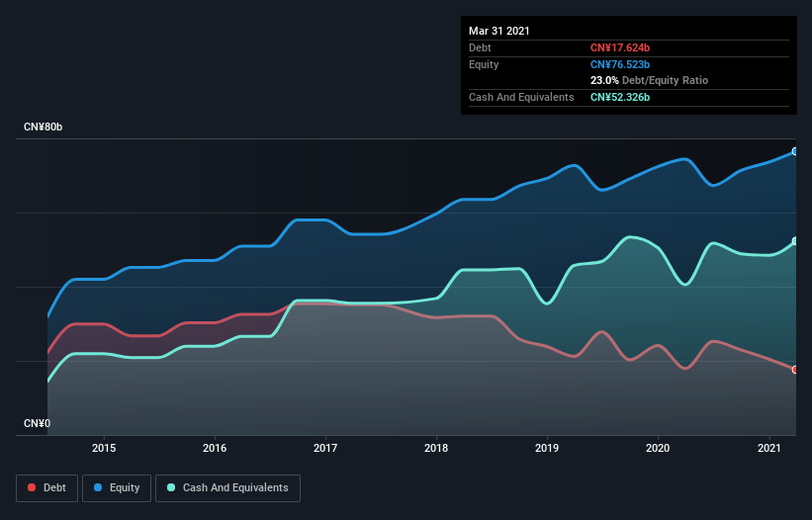Click the tooltip Debt row label
The width and height of the screenshot is (812, 520).
point(480,47)
